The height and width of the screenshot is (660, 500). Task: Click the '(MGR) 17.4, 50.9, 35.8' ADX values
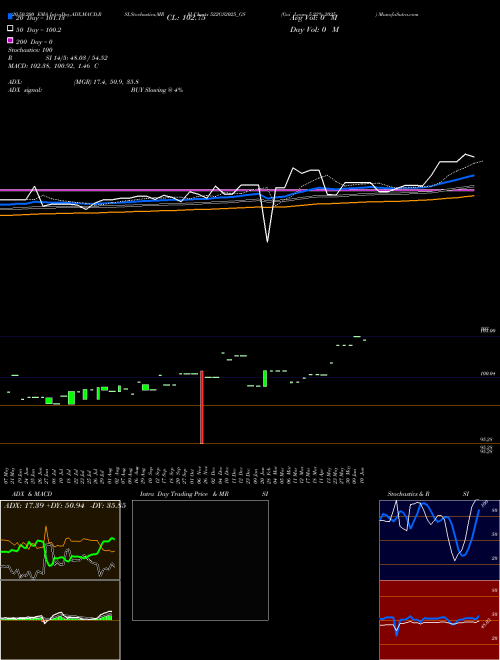coord(106,82)
